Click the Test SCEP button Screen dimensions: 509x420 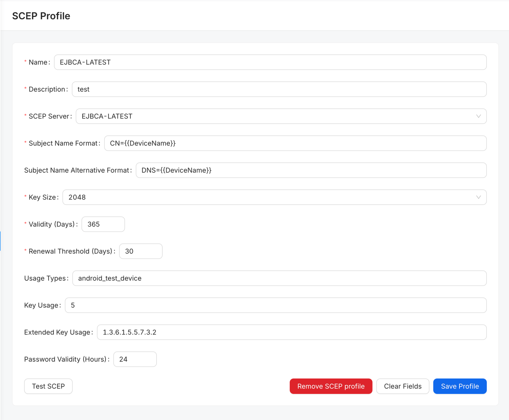[x=48, y=386]
